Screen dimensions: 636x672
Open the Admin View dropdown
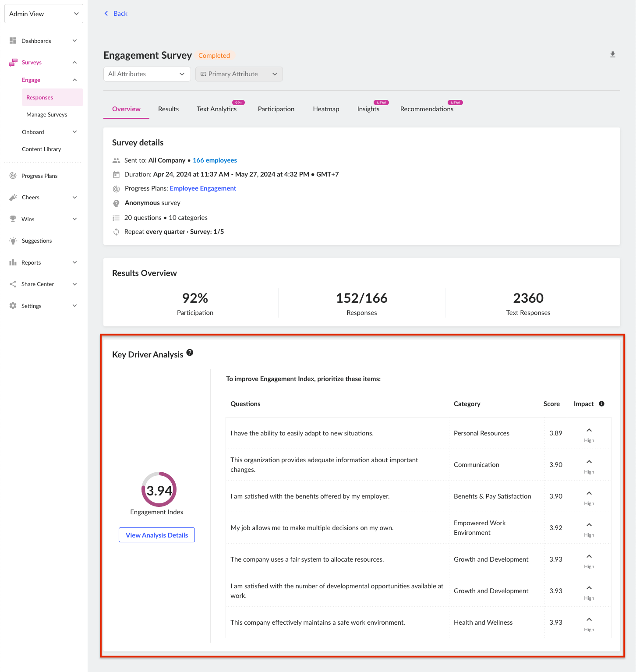(44, 14)
